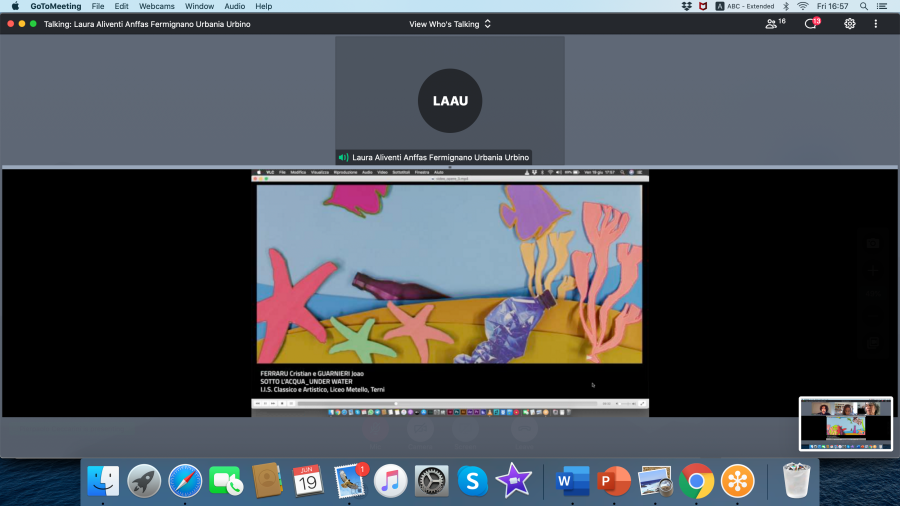Click the Dropbox menu bar icon
The width and height of the screenshot is (900, 506).
click(686, 6)
